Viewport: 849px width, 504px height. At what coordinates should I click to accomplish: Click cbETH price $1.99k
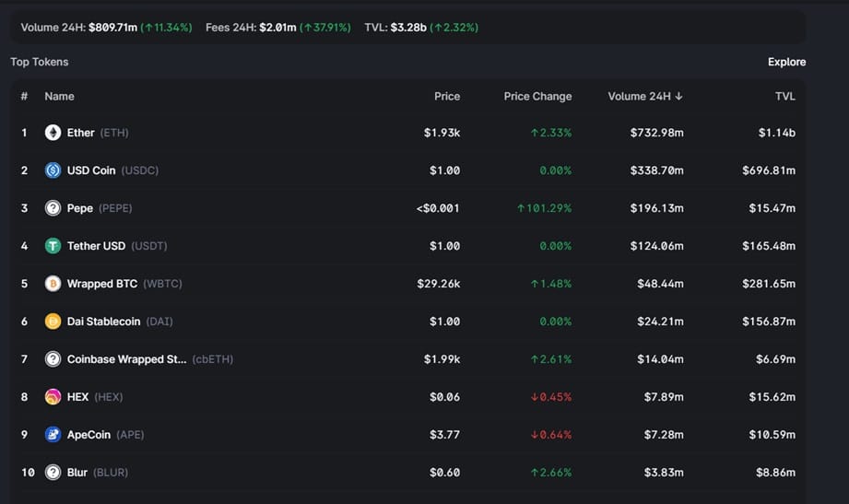442,359
